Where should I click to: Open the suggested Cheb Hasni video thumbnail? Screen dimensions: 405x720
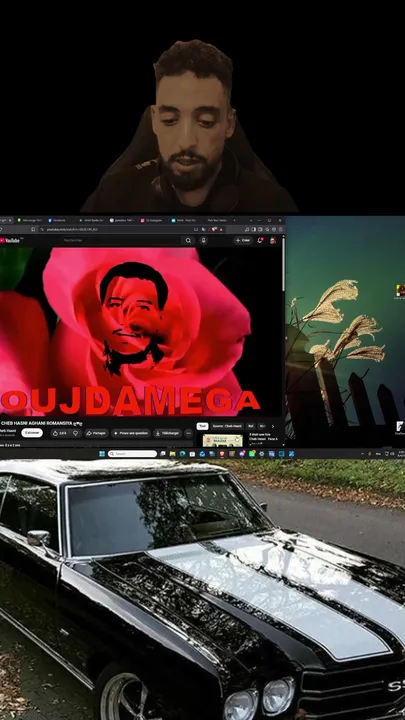(223, 440)
